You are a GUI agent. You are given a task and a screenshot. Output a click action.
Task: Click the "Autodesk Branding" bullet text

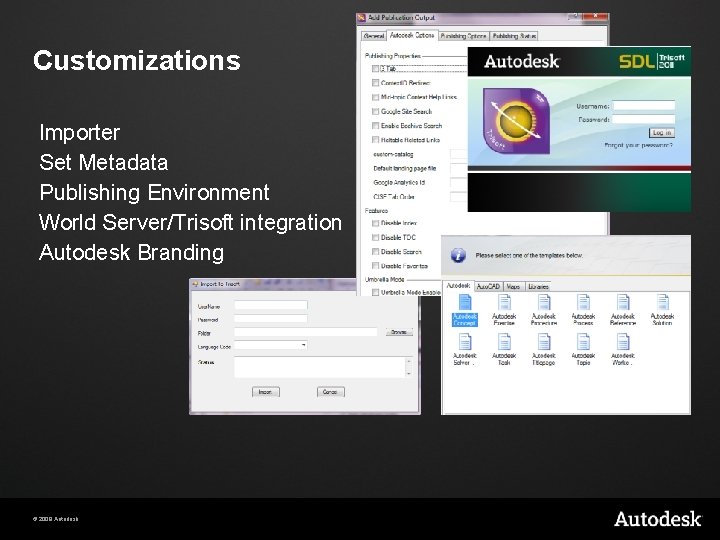coord(132,253)
